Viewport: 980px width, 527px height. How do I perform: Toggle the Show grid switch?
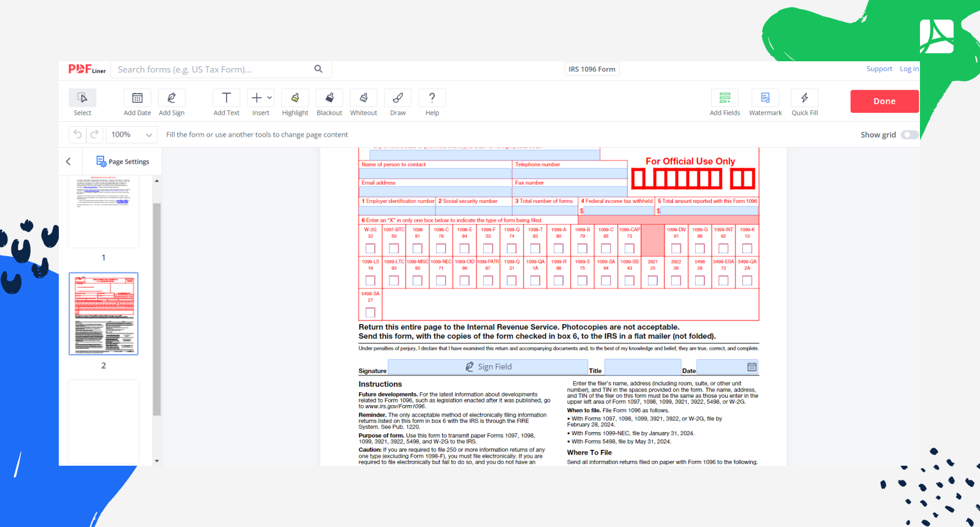tap(909, 135)
